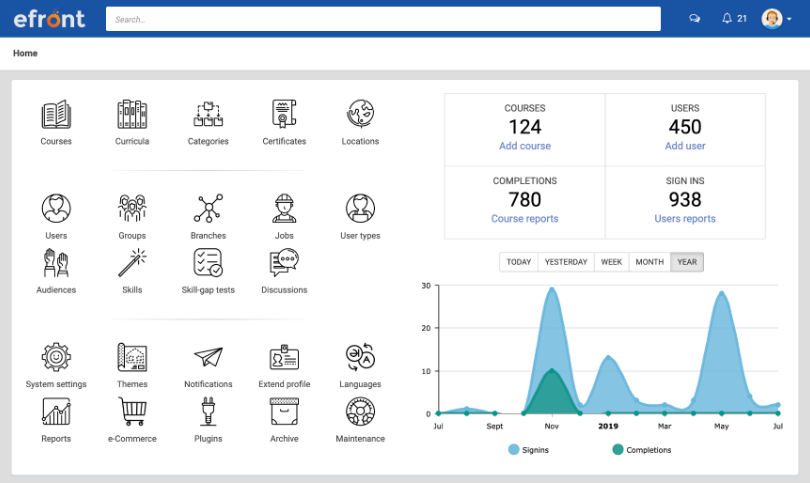Select the YEAR chart range
The width and height of the screenshot is (810, 483).
click(687, 262)
